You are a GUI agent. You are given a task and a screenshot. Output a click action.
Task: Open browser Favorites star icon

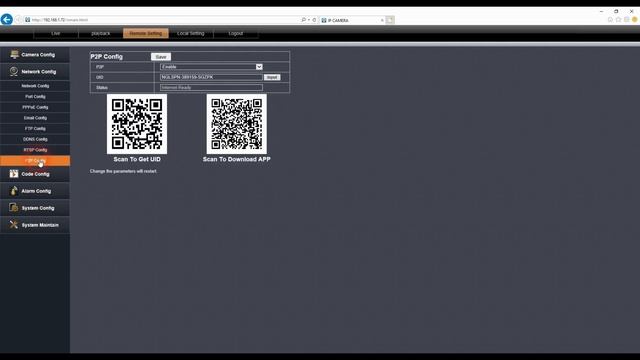618,20
